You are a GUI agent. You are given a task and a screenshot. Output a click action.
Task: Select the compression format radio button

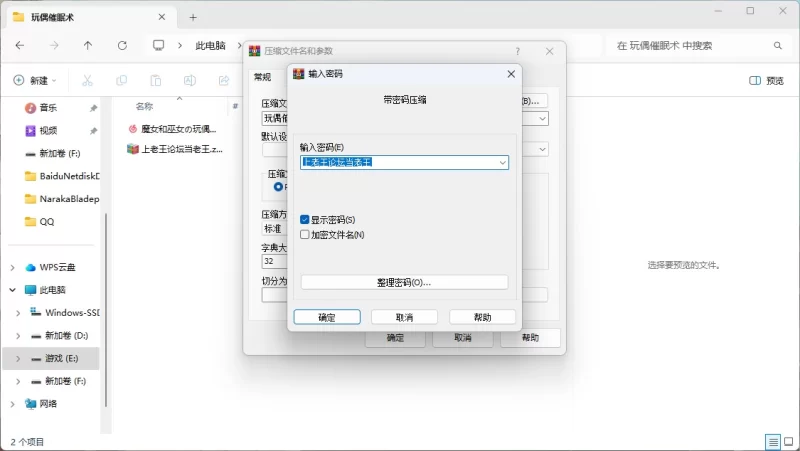pos(278,187)
